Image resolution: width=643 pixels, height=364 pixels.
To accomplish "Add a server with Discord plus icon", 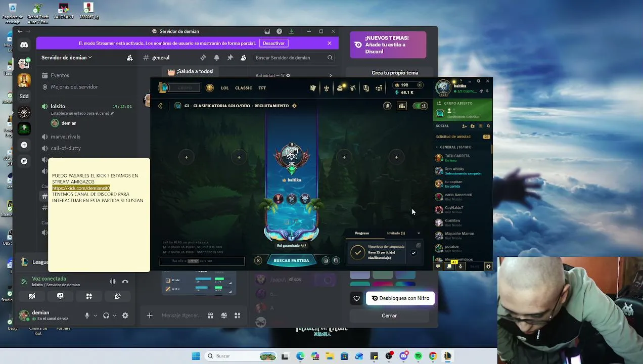I will coord(24,145).
